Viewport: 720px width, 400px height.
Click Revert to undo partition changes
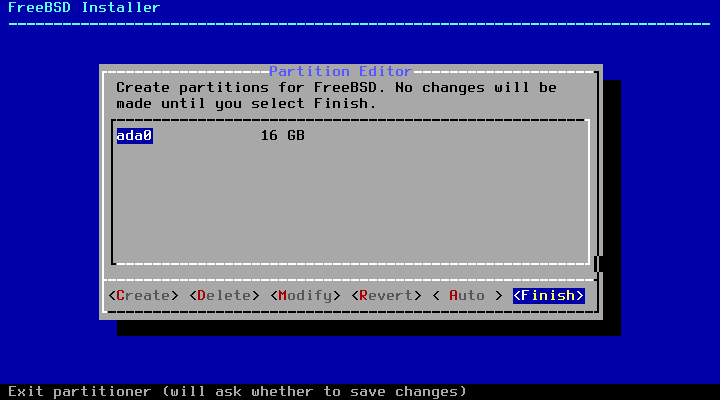[386, 295]
